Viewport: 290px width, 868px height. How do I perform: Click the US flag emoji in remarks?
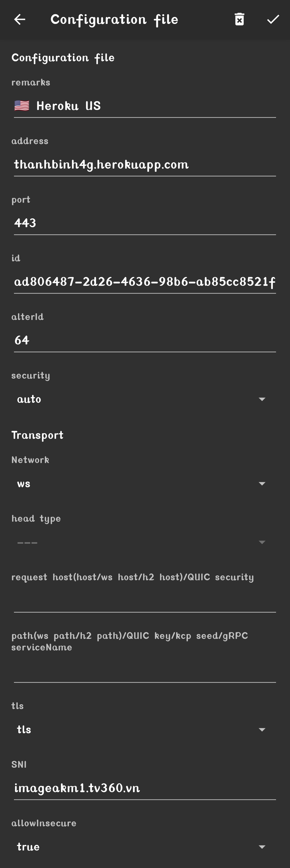22,105
